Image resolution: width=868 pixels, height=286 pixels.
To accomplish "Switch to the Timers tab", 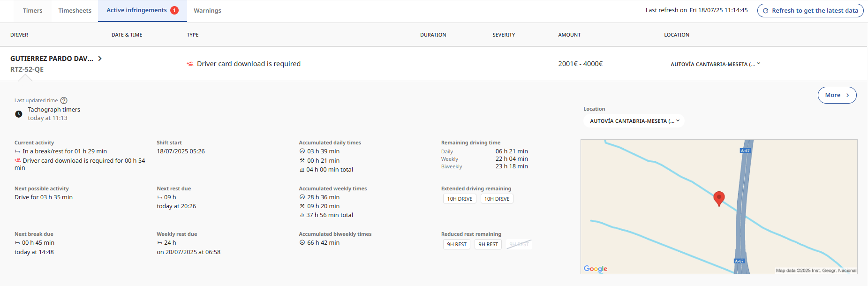I will pyautogui.click(x=32, y=11).
